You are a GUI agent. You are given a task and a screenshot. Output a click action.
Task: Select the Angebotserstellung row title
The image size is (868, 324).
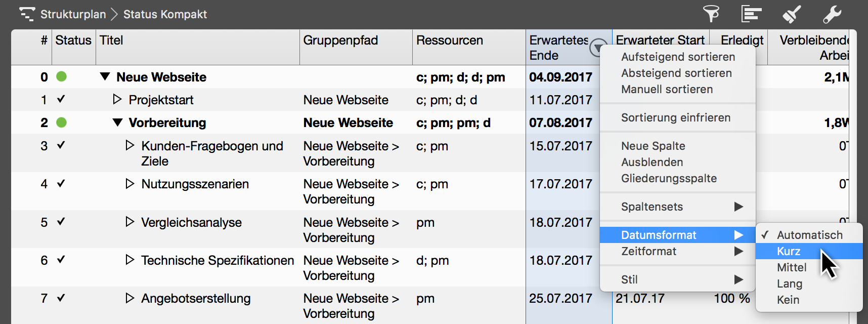click(x=196, y=299)
